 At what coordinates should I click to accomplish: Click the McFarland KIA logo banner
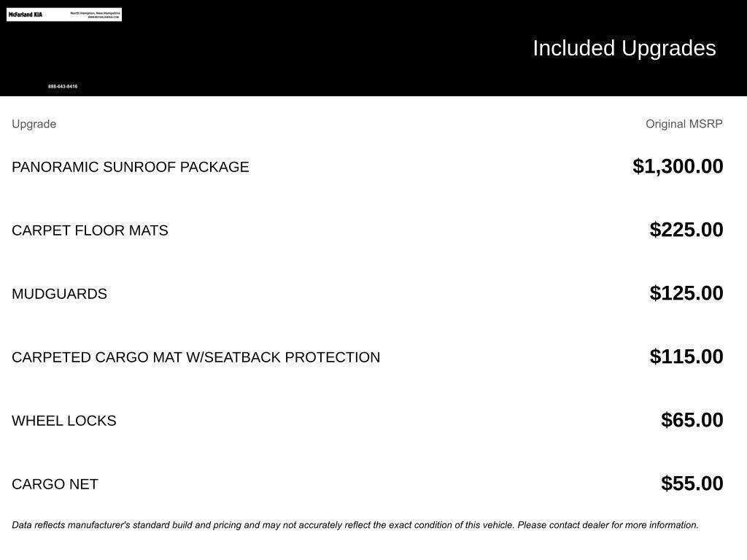[26, 15]
